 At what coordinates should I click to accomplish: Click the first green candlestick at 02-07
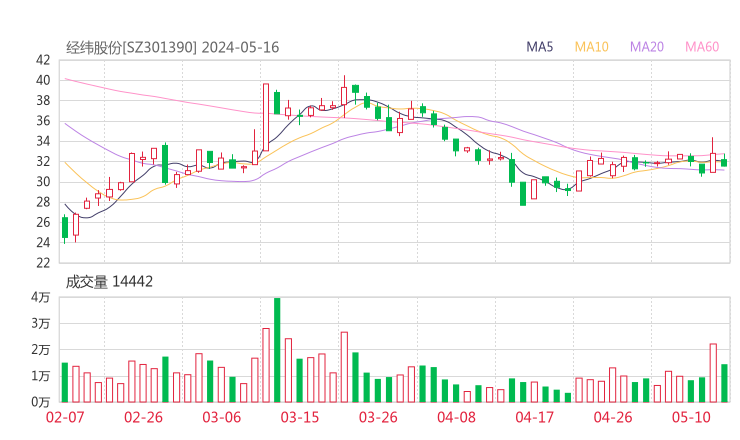pos(65,228)
